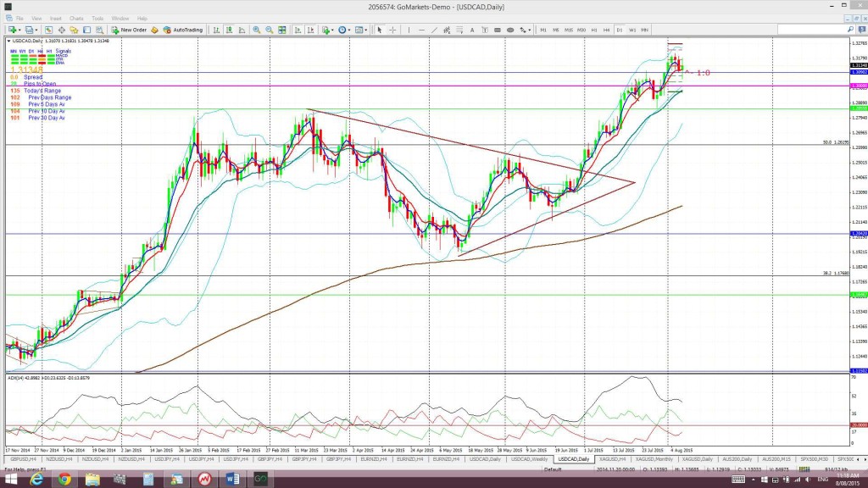868x488 pixels.
Task: Open the Templates dropdown
Action: pyautogui.click(x=361, y=30)
